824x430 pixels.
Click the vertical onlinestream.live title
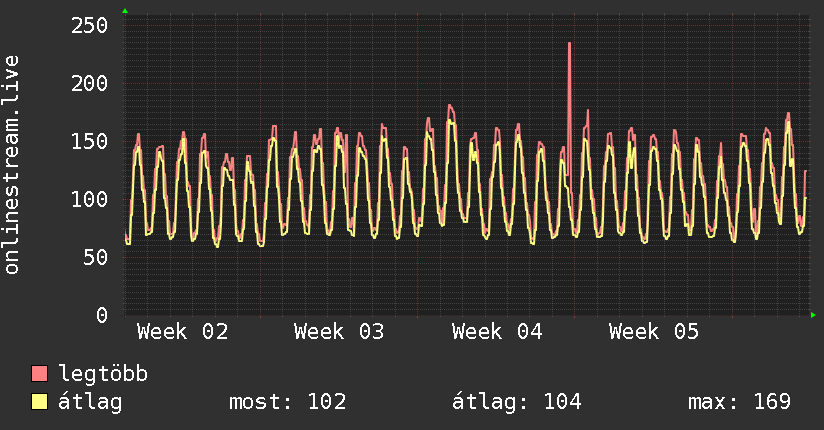tap(12, 165)
